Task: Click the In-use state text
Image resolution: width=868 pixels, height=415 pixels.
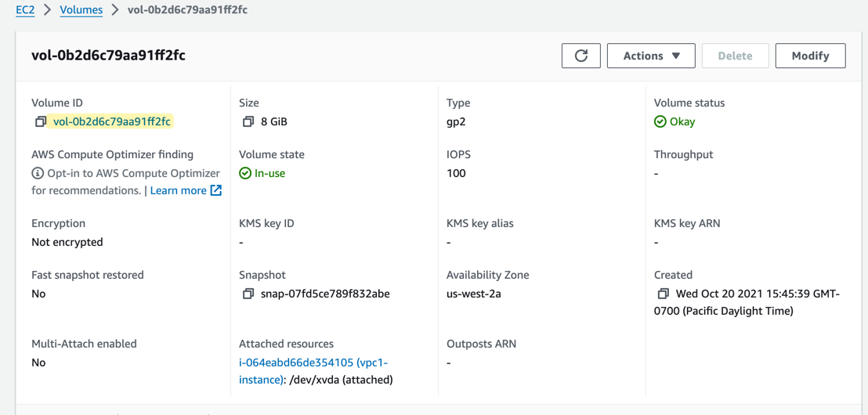Action: coord(270,173)
